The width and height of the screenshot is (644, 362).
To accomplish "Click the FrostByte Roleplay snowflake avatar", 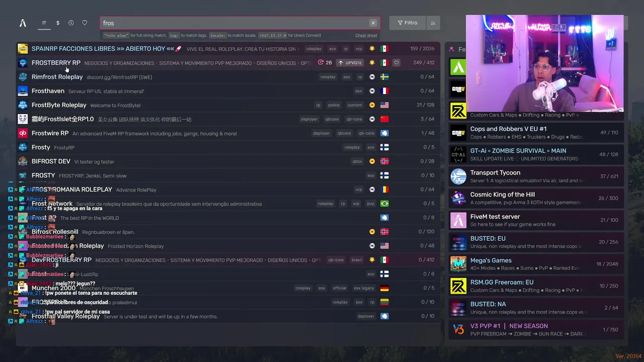I will (23, 105).
